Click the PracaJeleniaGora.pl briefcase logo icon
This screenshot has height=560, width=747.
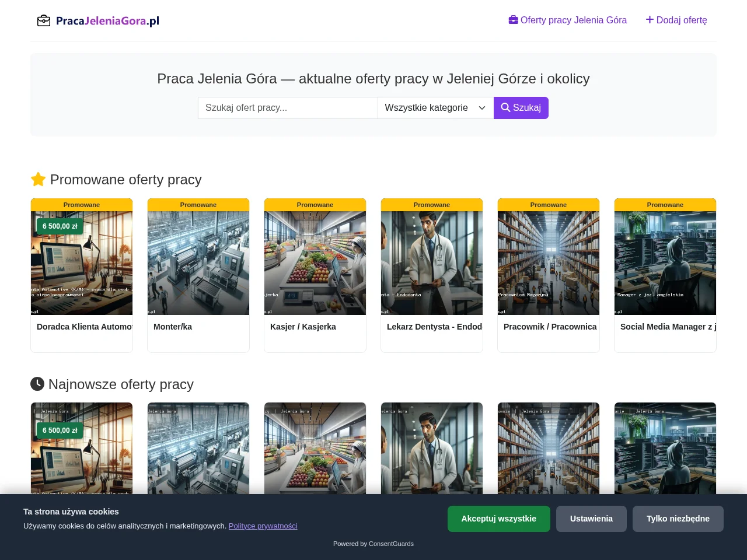click(44, 21)
